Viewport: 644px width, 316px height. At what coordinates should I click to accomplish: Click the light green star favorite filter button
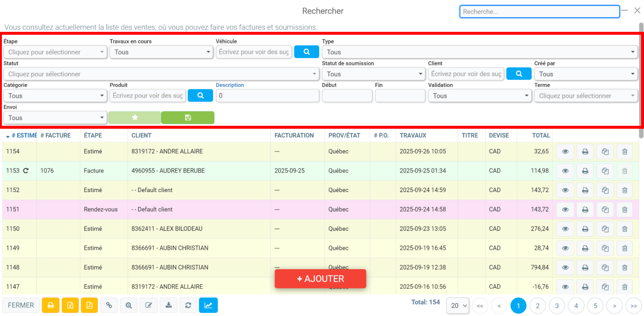pos(135,118)
